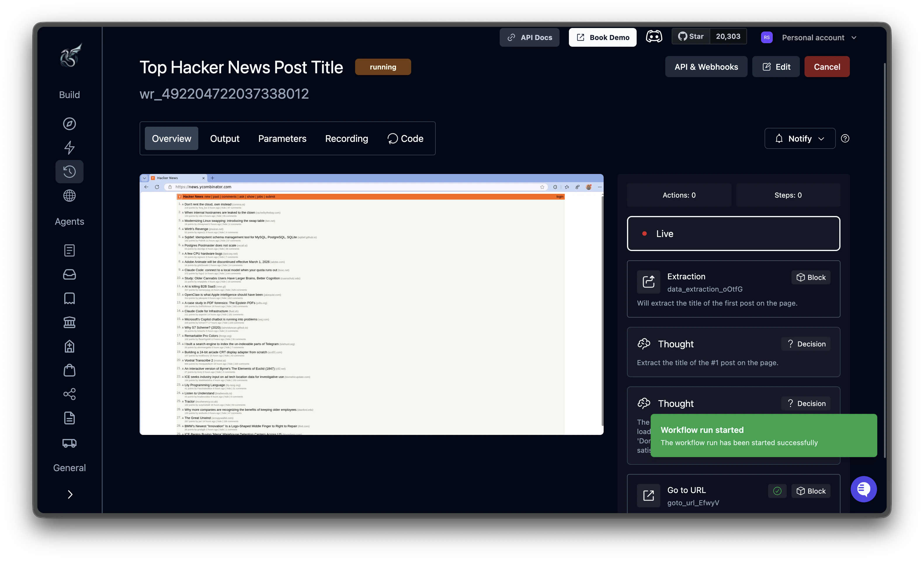The image size is (924, 561).
Task: Click the Discord icon in the top bar
Action: tap(655, 36)
